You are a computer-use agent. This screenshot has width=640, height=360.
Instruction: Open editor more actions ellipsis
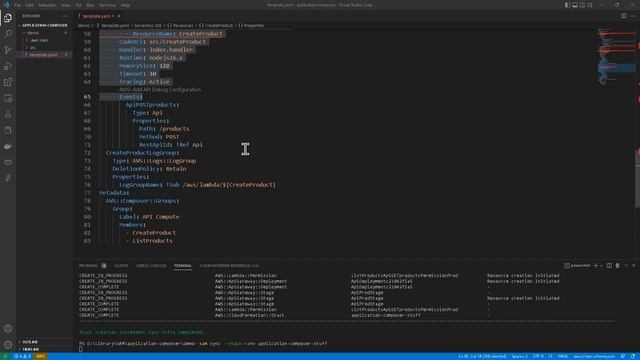point(632,16)
